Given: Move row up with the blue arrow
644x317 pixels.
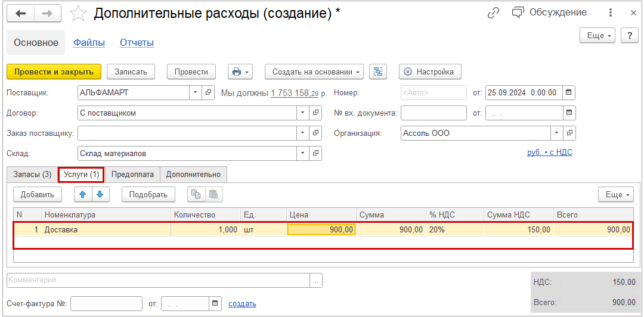Looking at the screenshot, I should [x=83, y=195].
